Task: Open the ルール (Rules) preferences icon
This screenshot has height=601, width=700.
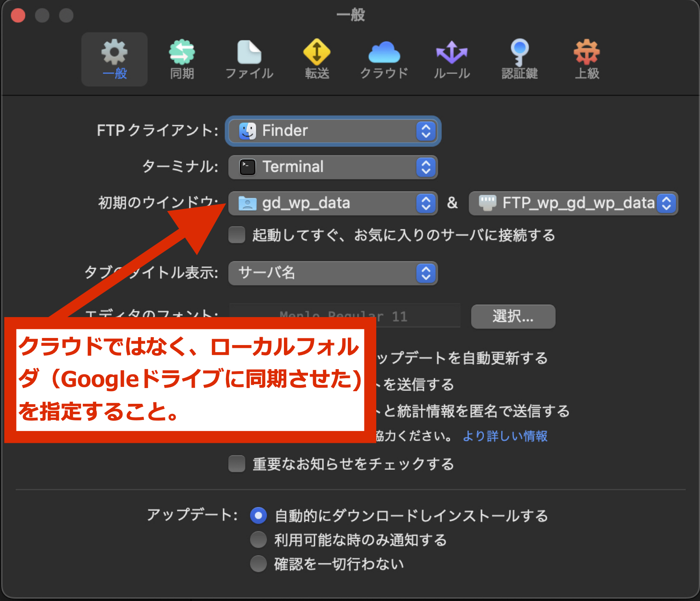Action: tap(452, 59)
